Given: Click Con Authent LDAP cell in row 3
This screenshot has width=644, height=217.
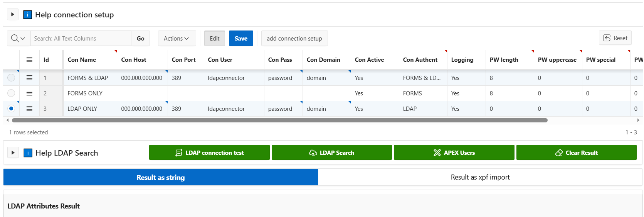Looking at the screenshot, I should pos(423,108).
